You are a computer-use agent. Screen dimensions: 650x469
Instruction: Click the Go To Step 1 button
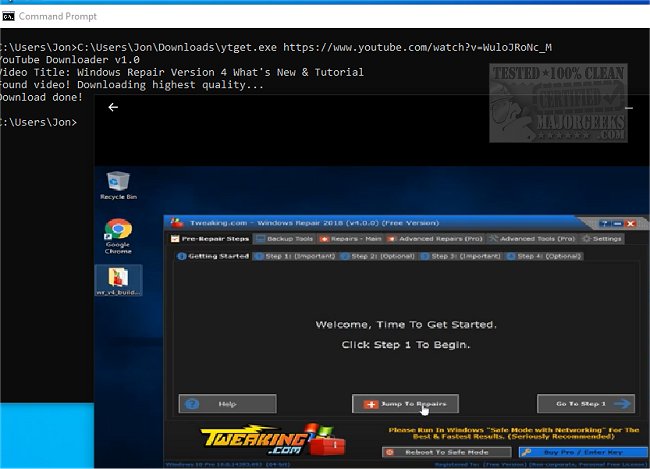[x=586, y=403]
